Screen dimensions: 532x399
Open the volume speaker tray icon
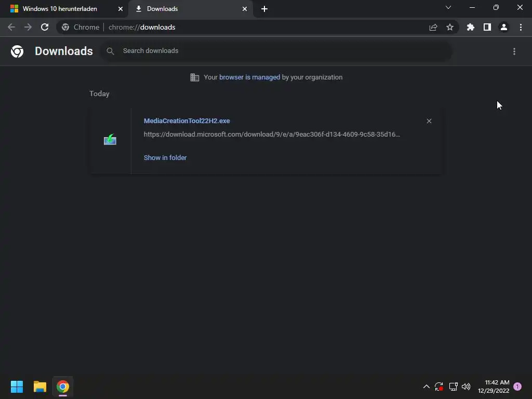coord(466,387)
